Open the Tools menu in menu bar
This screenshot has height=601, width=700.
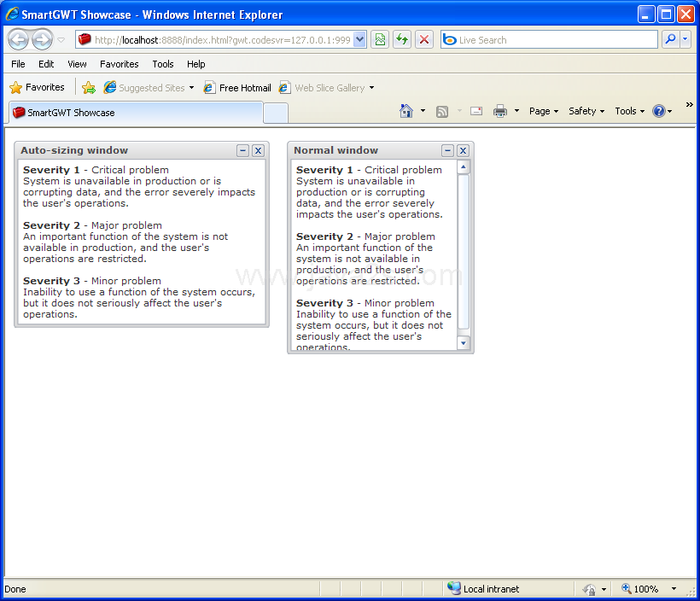(x=163, y=64)
